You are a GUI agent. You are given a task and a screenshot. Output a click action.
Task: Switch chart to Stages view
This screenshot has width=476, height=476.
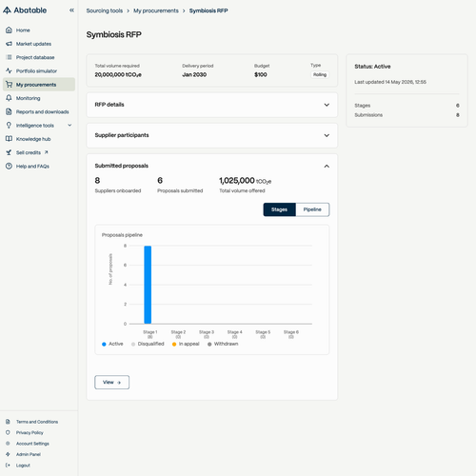pos(279,209)
